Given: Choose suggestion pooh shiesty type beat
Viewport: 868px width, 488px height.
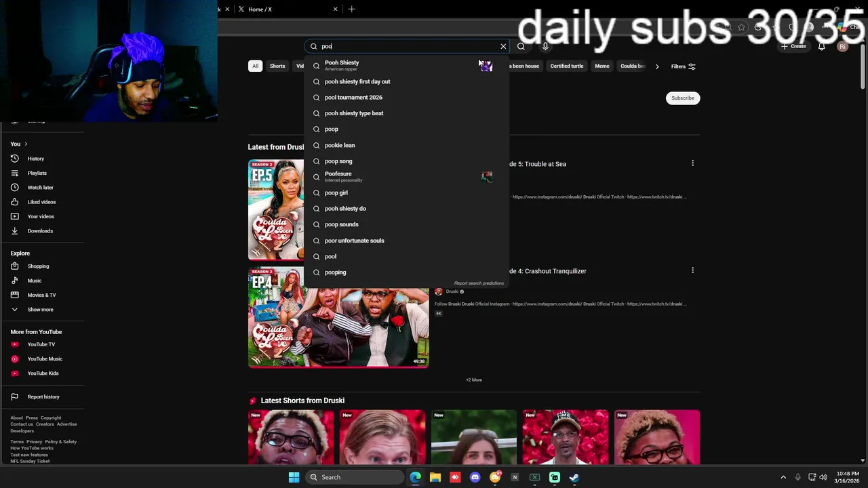Looking at the screenshot, I should pos(407,113).
